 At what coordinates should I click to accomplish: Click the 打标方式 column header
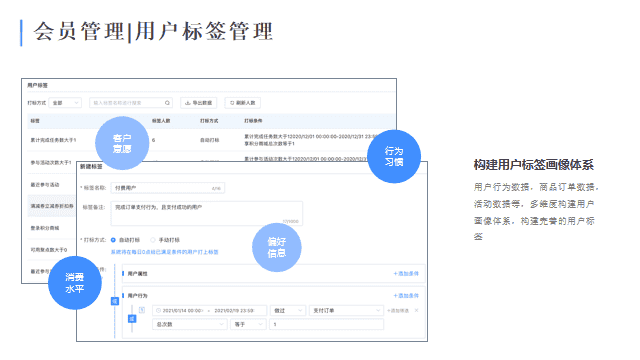209,121
